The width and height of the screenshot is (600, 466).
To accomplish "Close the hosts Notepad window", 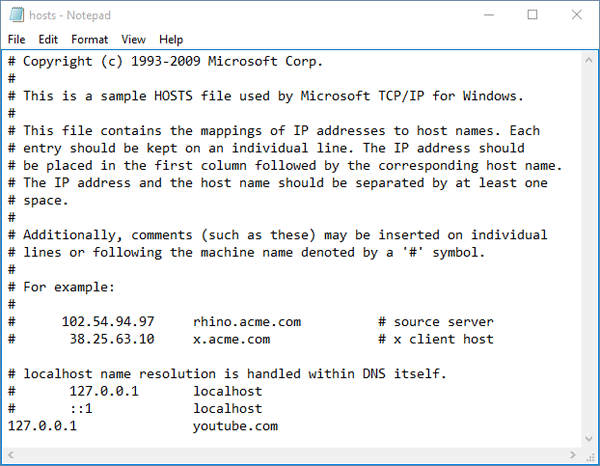I will tap(577, 15).
